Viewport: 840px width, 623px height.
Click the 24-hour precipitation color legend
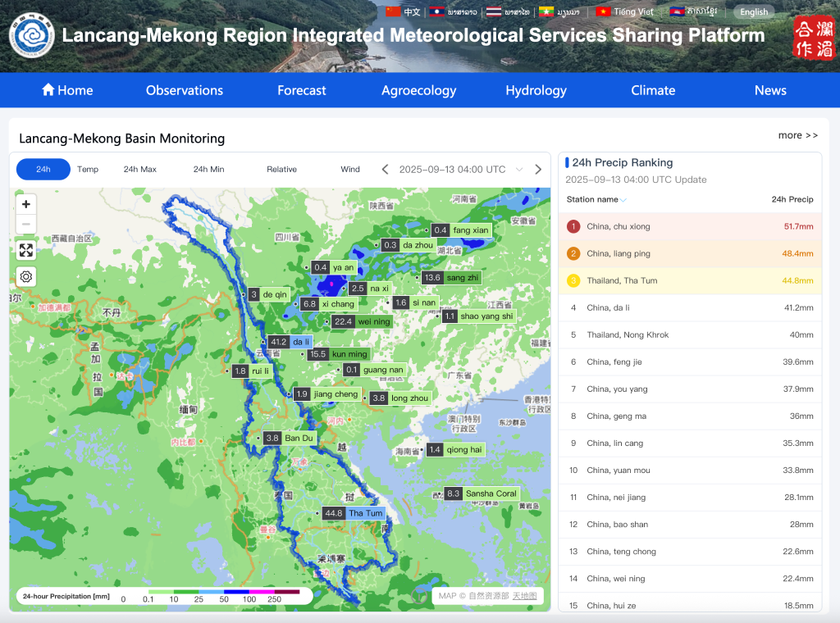click(164, 597)
